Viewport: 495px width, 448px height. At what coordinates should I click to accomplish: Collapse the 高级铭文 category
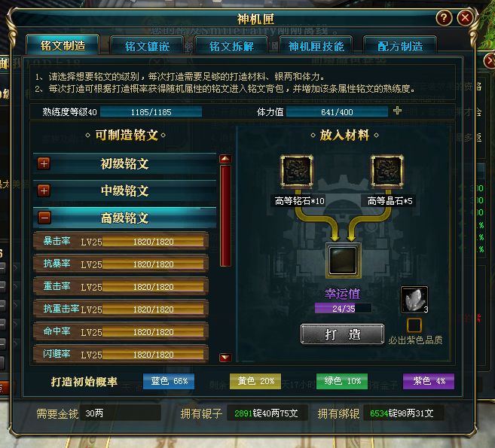[44, 218]
